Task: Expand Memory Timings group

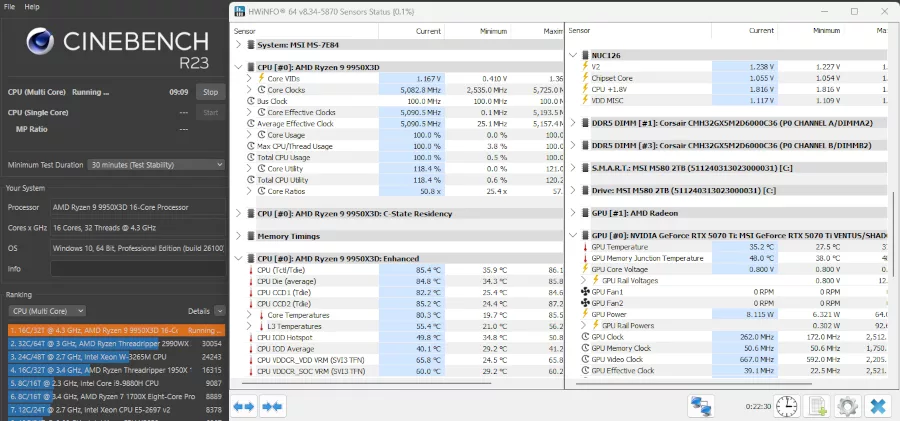Action: [x=239, y=236]
